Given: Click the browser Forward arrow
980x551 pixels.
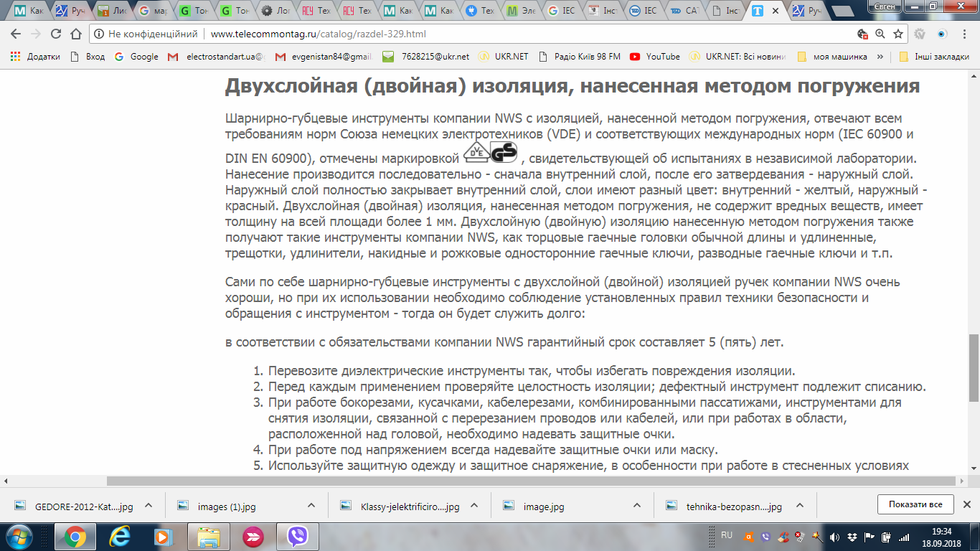Looking at the screenshot, I should [x=36, y=34].
